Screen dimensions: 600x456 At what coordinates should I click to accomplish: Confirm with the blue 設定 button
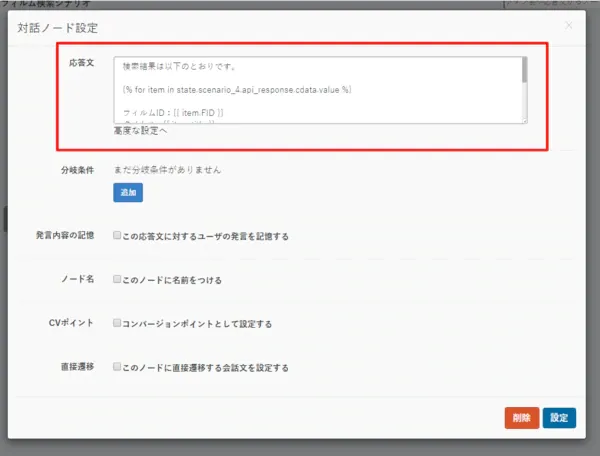pyautogui.click(x=560, y=418)
